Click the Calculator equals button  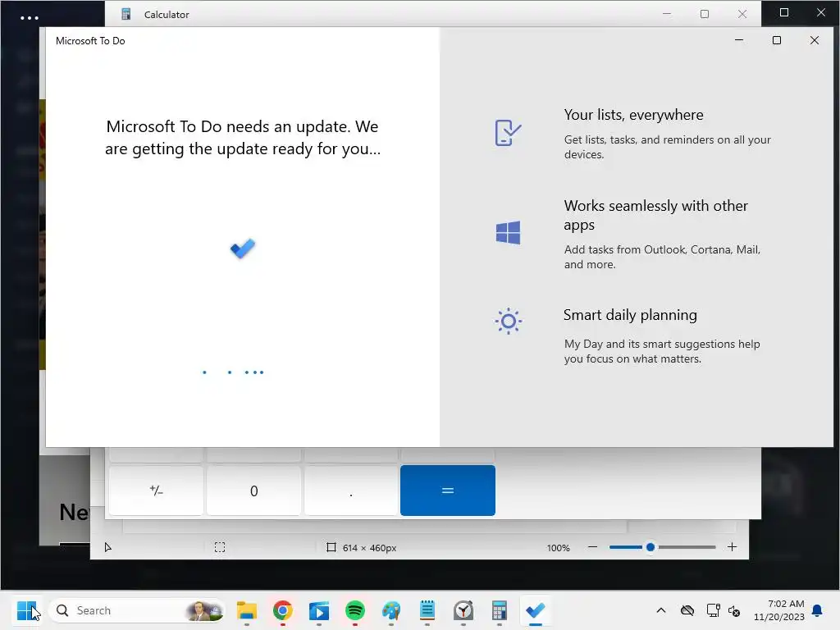coord(447,491)
